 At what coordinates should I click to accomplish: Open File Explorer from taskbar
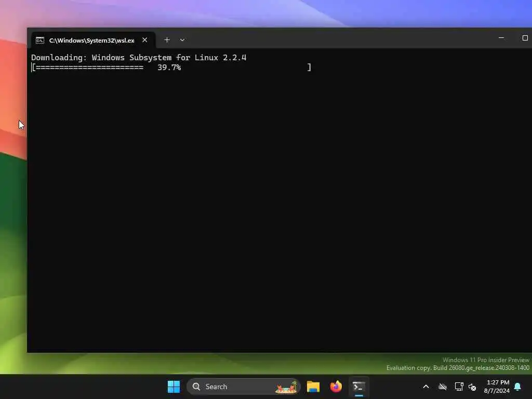pos(313,387)
